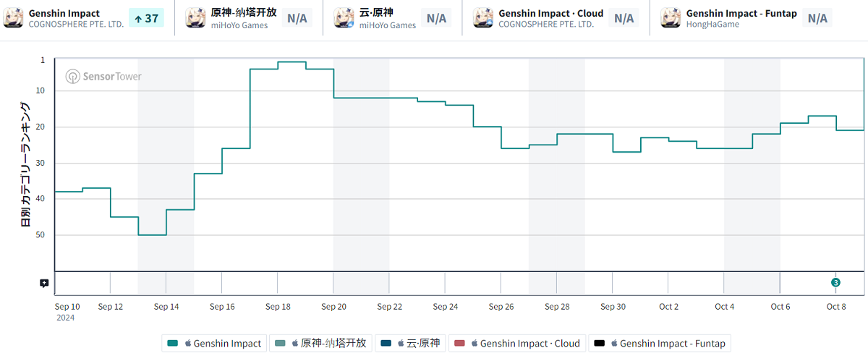Click the N/A badge beside 云·原神
This screenshot has height=356, width=868.
pyautogui.click(x=436, y=18)
